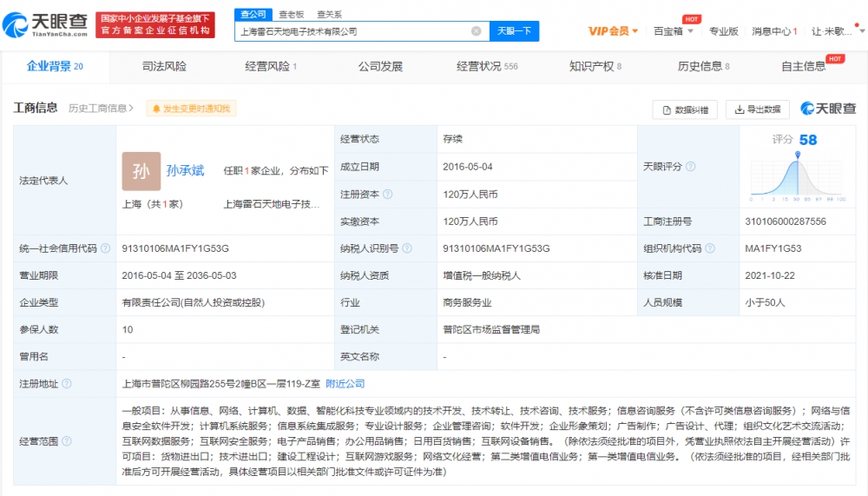
Task: Select the 查关系 search tab
Action: point(329,15)
